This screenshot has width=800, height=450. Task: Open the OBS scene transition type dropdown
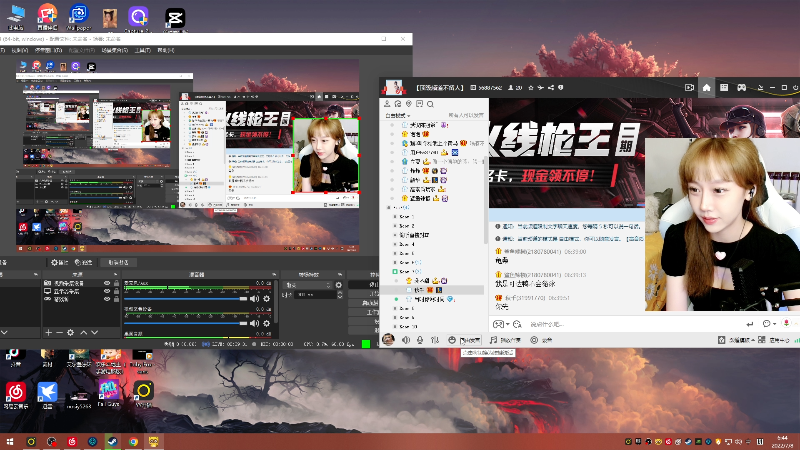(x=309, y=285)
